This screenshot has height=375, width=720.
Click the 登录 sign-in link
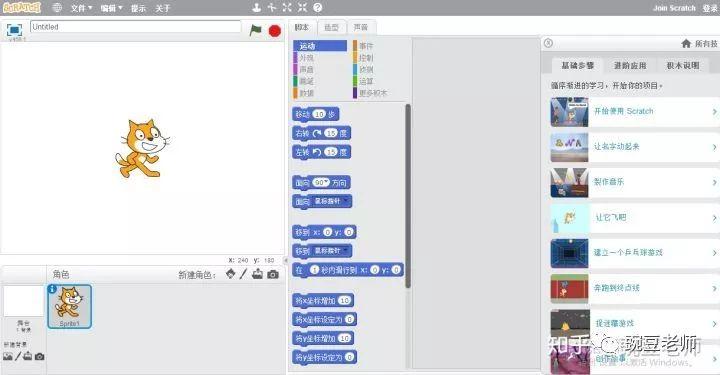[710, 8]
